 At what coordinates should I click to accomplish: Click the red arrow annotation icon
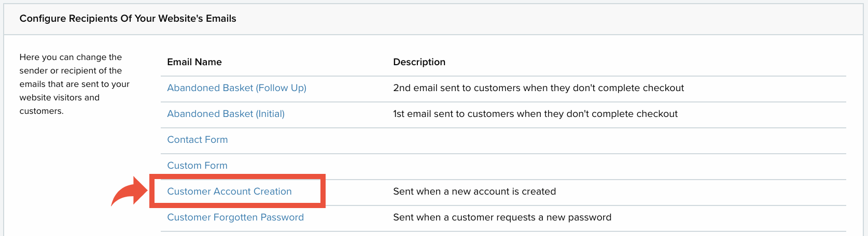130,191
